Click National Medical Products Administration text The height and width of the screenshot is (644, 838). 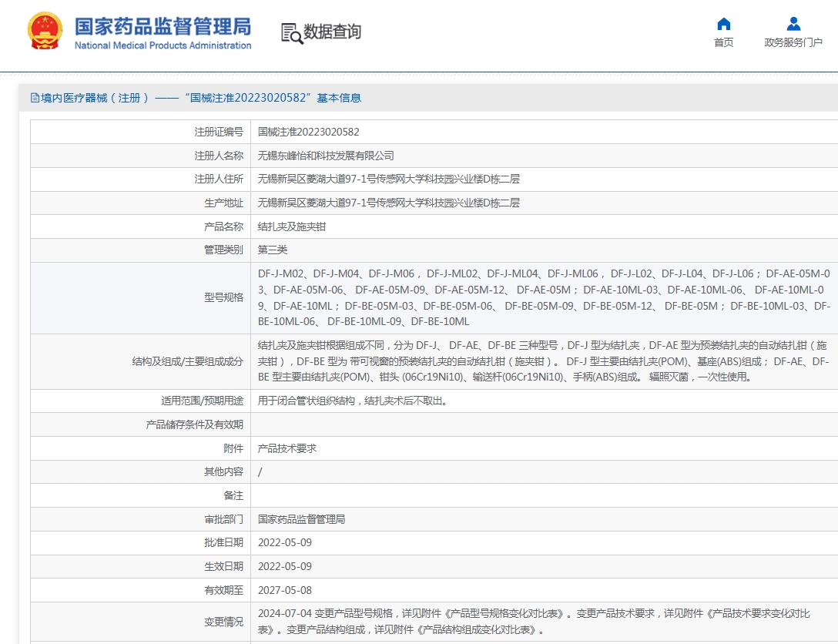point(163,45)
